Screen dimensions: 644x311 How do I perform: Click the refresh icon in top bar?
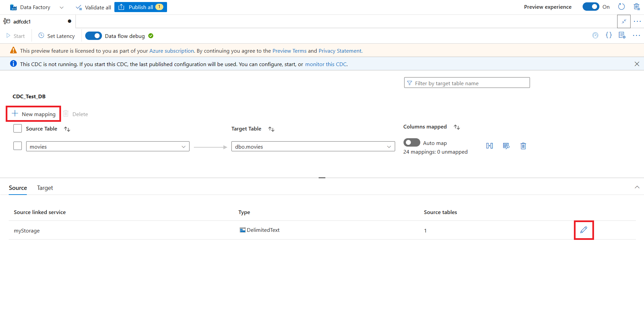(x=621, y=7)
